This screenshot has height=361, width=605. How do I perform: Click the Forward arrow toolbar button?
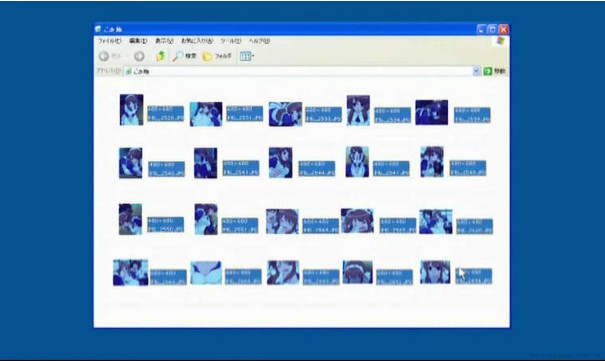[x=139, y=56]
